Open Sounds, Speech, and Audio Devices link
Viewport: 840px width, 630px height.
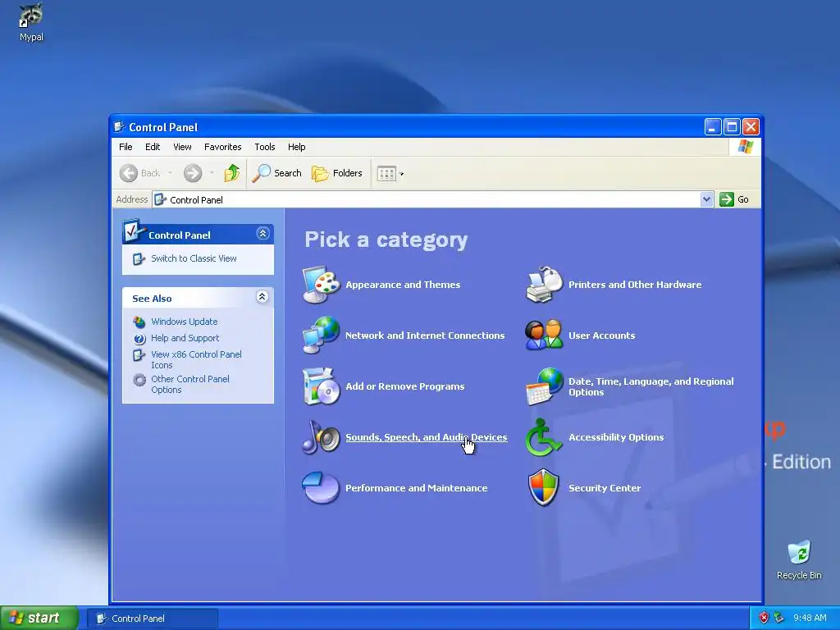click(427, 437)
